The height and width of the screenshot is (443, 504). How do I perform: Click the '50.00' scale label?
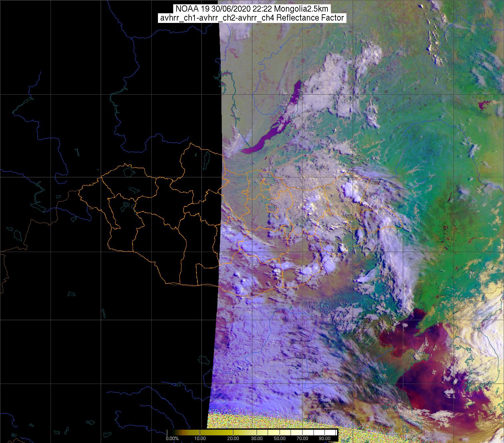pyautogui.click(x=280, y=439)
